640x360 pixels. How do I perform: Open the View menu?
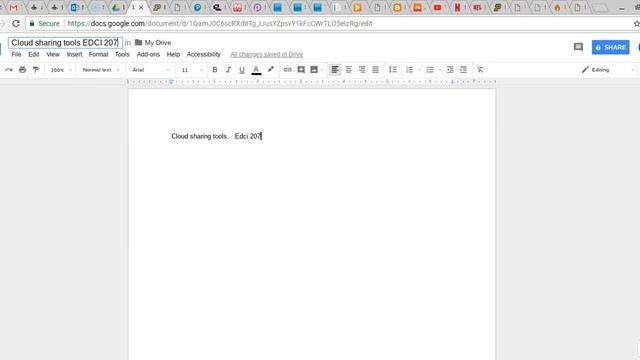(x=53, y=54)
